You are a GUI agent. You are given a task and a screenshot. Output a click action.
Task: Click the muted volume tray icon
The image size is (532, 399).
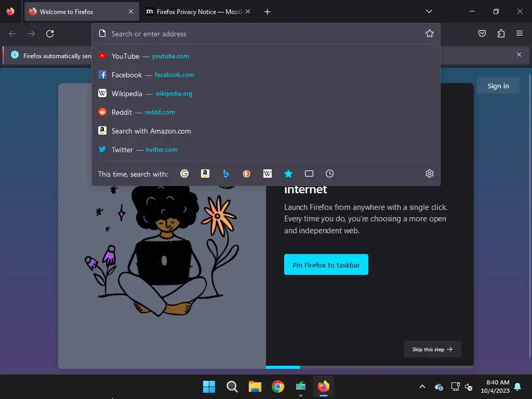click(469, 387)
